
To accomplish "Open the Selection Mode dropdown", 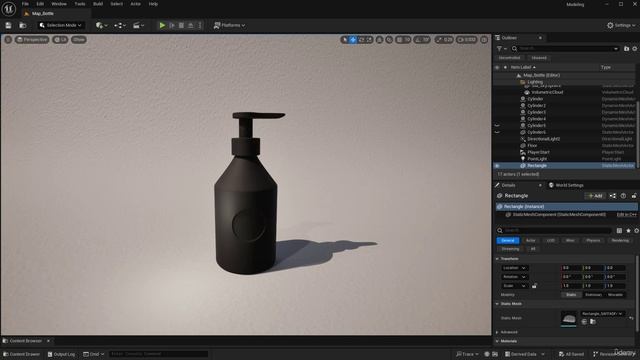I will (61, 25).
